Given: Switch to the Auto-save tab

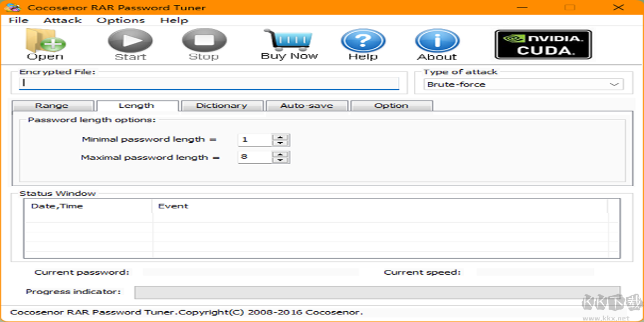Looking at the screenshot, I should click(x=306, y=106).
